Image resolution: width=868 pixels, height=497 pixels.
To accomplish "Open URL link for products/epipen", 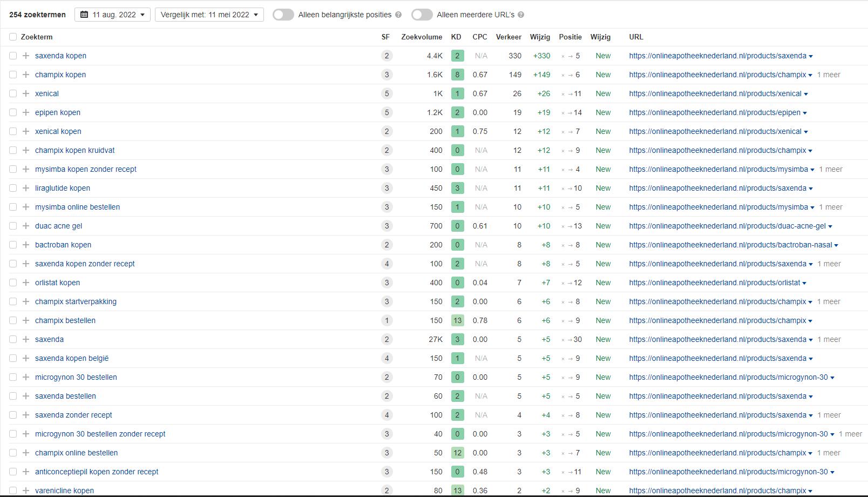I will pyautogui.click(x=715, y=112).
